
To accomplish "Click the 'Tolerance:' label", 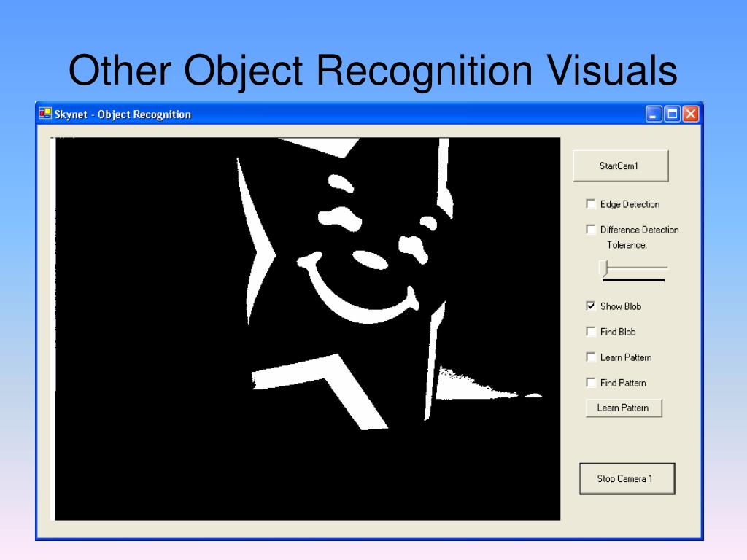I will (x=627, y=245).
